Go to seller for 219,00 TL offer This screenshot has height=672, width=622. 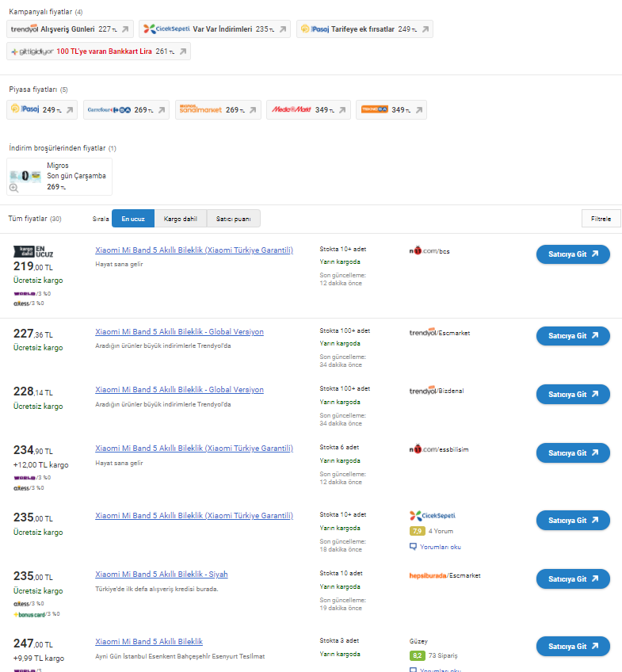[x=573, y=254]
